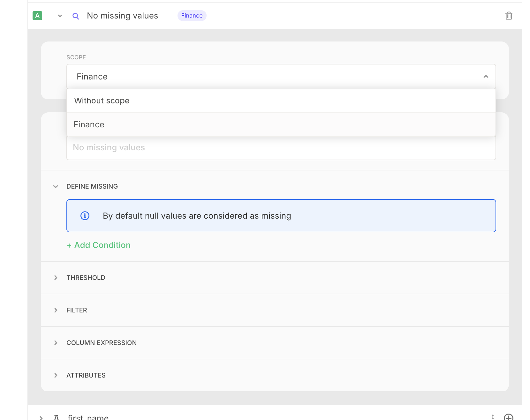Image resolution: width=530 pixels, height=420 pixels.
Task: Click 'By default null values' notice text
Action: 197,216
